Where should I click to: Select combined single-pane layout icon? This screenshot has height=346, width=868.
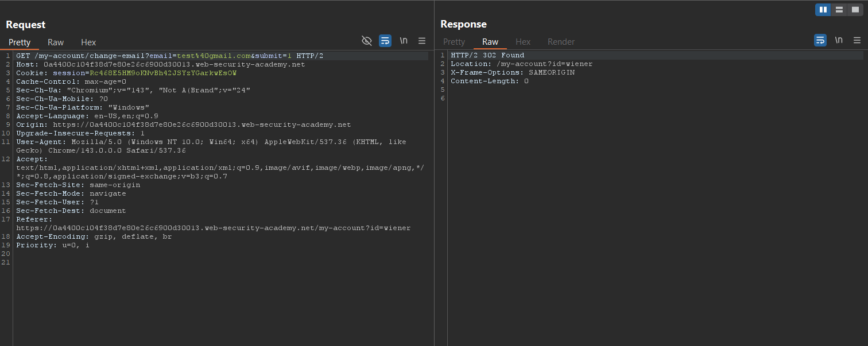(855, 10)
